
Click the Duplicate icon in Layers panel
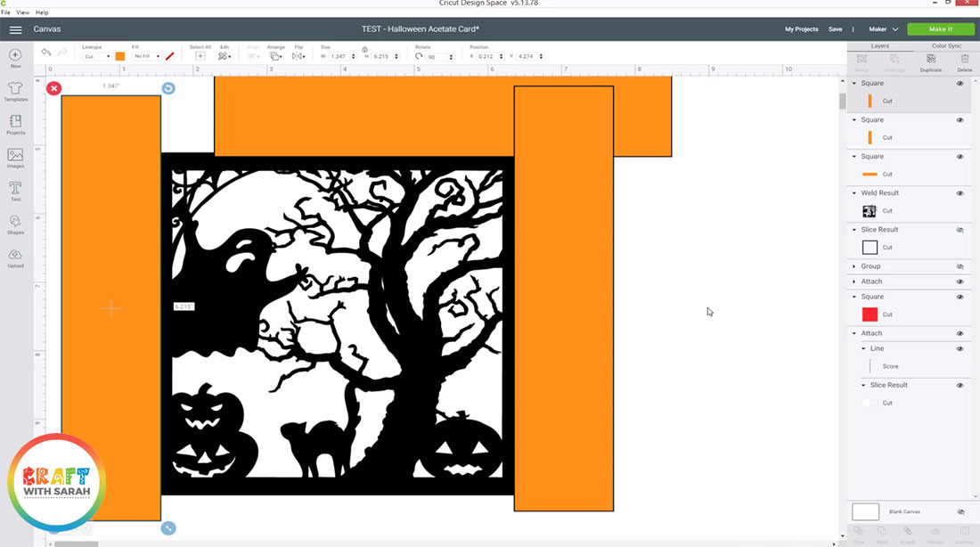coord(931,61)
